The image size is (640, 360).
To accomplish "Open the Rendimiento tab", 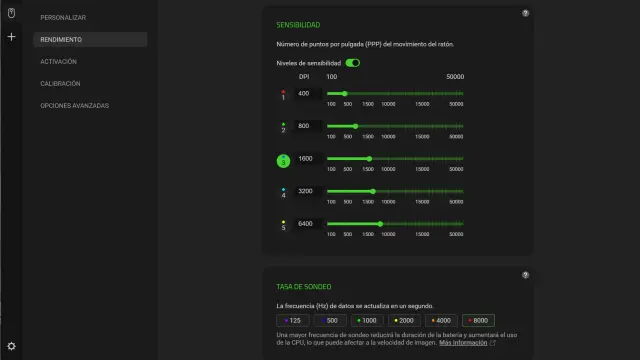I will click(x=90, y=40).
